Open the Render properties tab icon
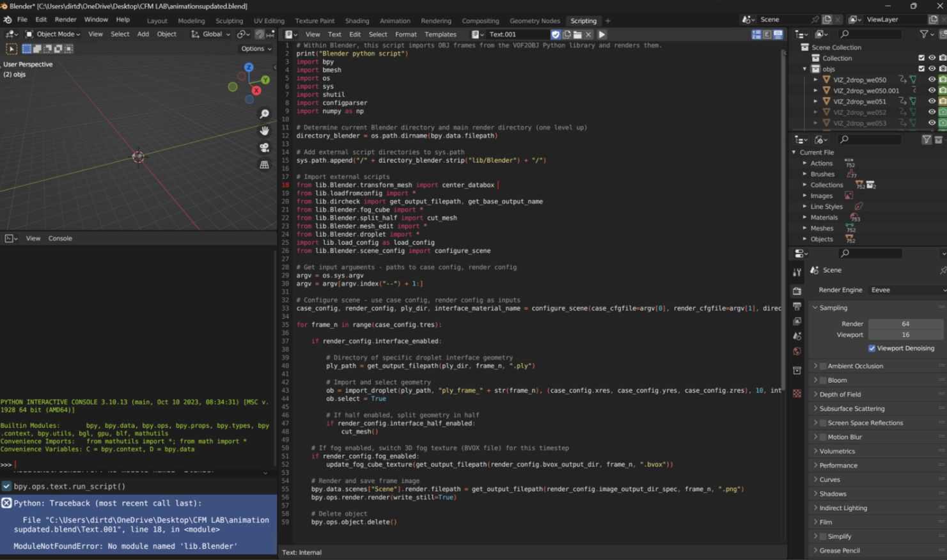 click(797, 291)
